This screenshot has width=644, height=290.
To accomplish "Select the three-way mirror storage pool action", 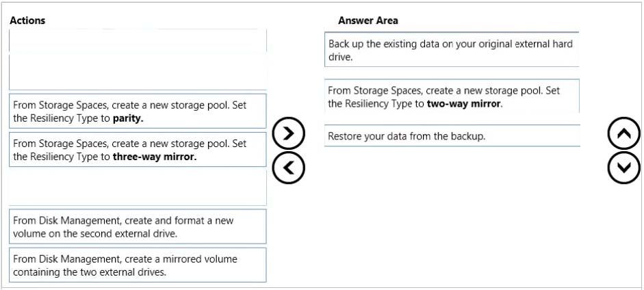I will [x=138, y=150].
